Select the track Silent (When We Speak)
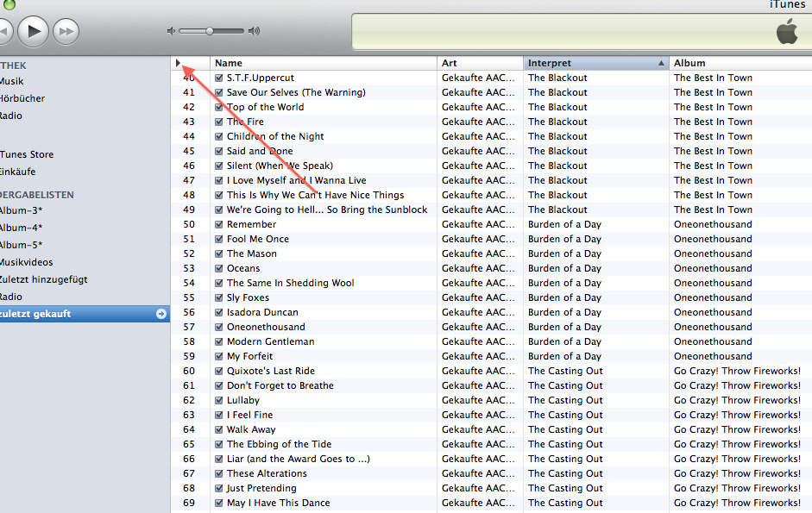The image size is (812, 513). point(280,166)
